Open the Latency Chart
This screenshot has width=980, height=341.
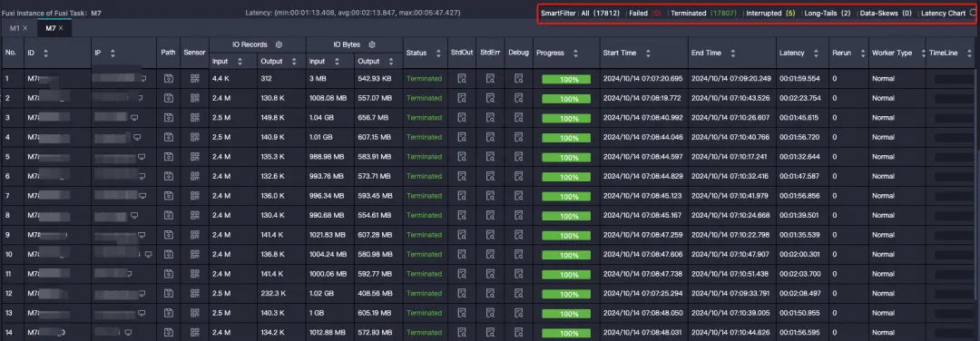pyautogui.click(x=943, y=13)
